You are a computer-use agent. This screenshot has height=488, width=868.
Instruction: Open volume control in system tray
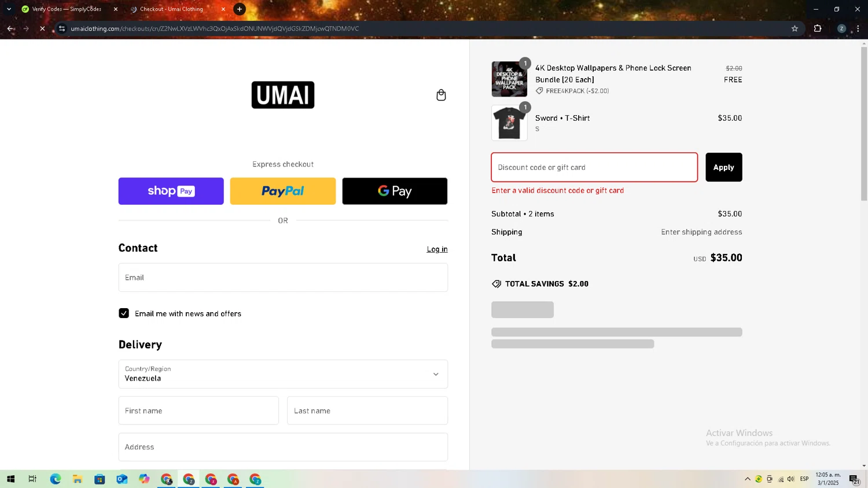[x=791, y=479]
